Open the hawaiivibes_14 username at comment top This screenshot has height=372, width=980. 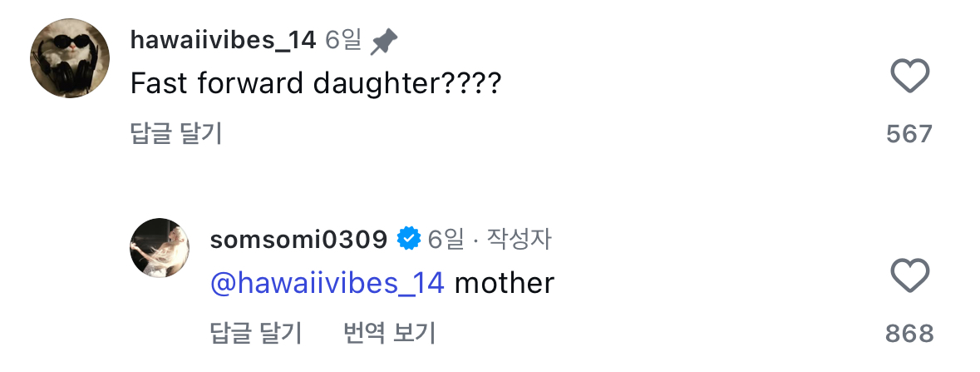tap(223, 40)
